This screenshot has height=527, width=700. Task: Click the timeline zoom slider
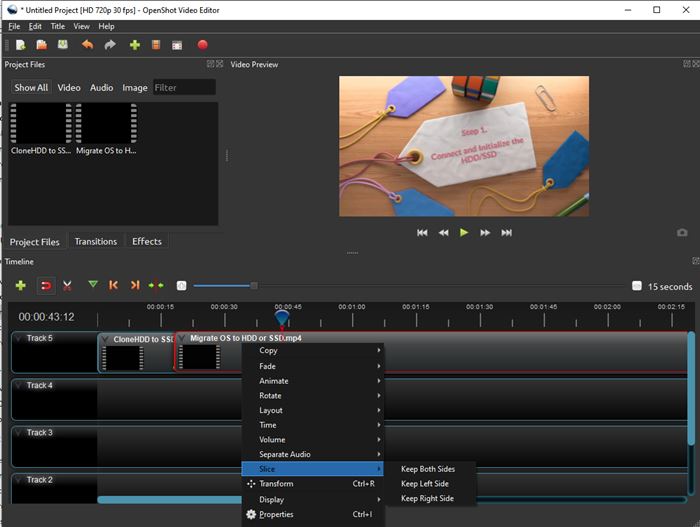click(x=254, y=286)
